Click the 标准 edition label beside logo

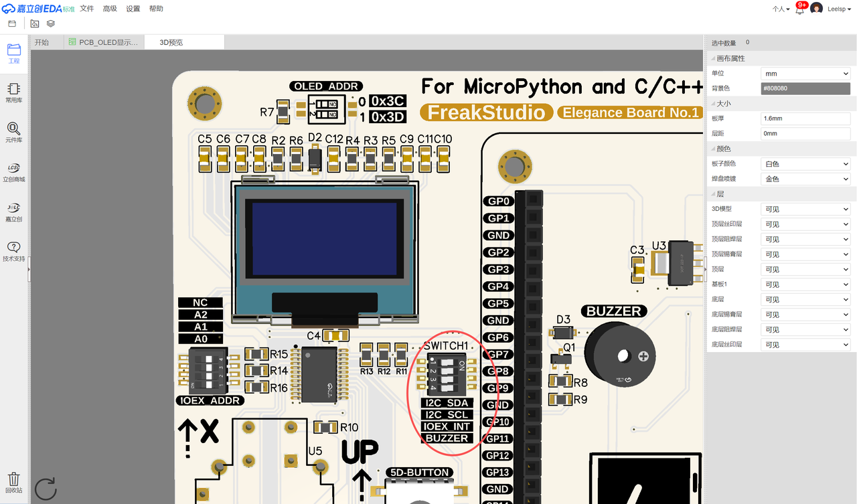[x=69, y=9]
